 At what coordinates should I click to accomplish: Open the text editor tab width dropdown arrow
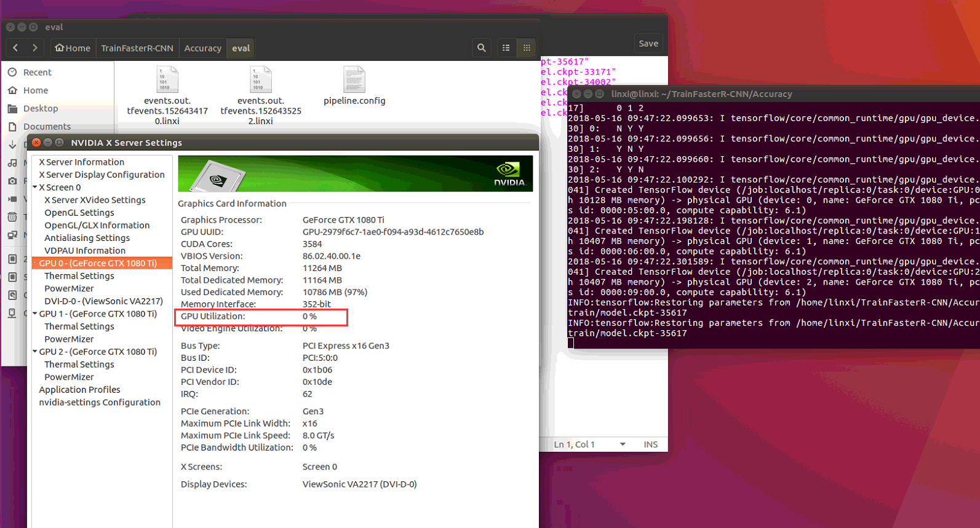[x=623, y=444]
